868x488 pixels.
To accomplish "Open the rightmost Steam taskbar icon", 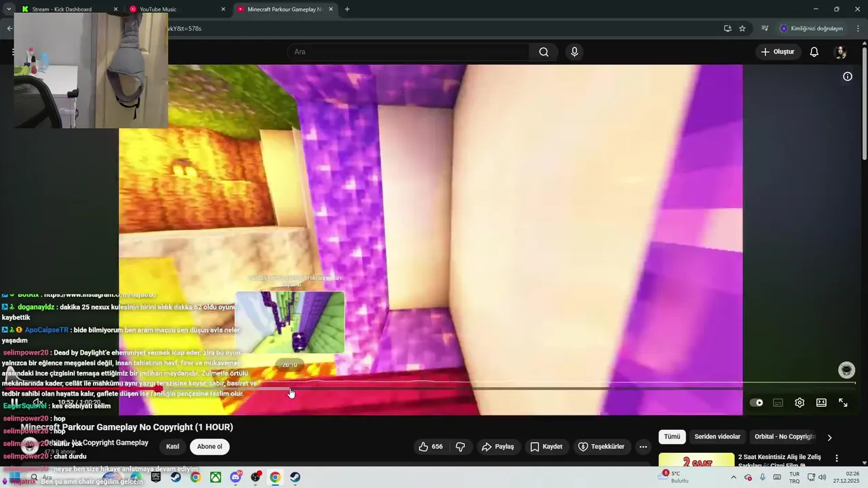I will point(295,477).
